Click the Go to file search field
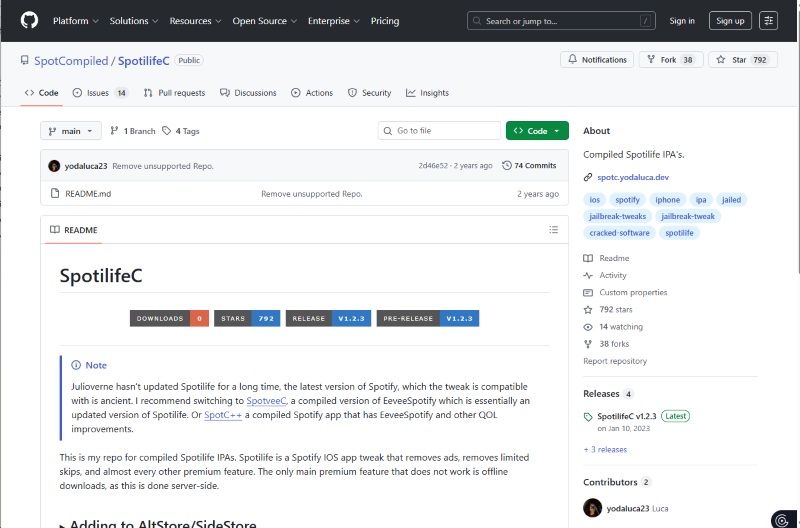800x528 pixels. click(440, 131)
